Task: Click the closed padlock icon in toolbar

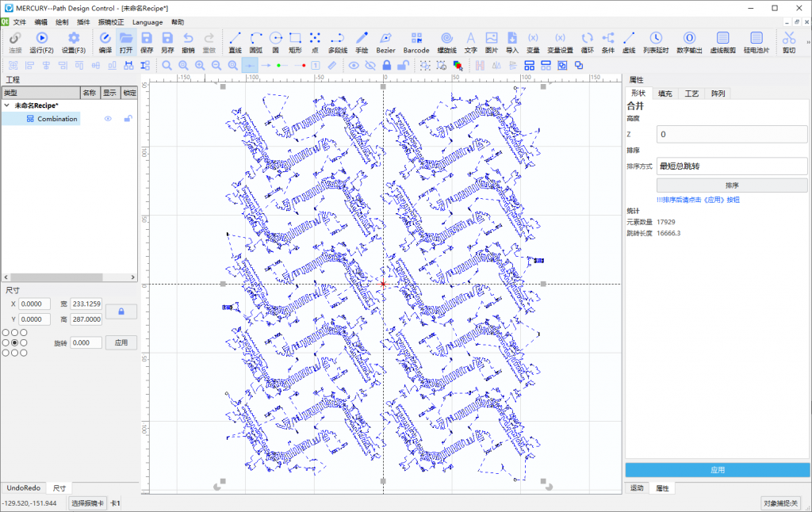Action: point(386,65)
